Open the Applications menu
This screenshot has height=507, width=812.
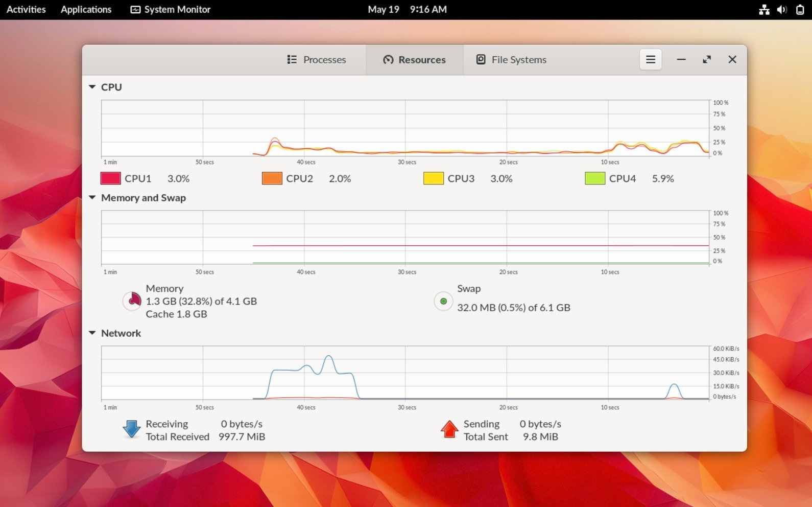click(x=86, y=10)
